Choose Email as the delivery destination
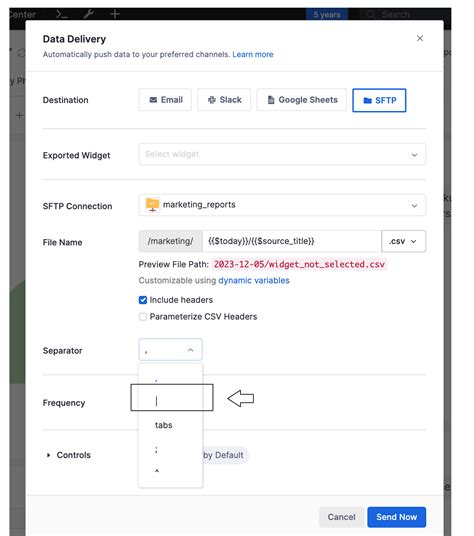Image resolution: width=474 pixels, height=536 pixels. coord(165,100)
